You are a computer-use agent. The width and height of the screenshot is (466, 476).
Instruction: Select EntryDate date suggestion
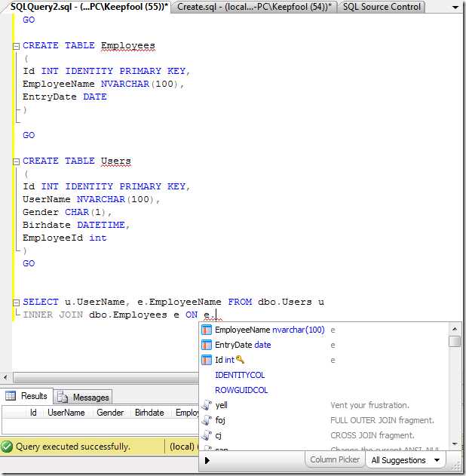pyautogui.click(x=323, y=345)
